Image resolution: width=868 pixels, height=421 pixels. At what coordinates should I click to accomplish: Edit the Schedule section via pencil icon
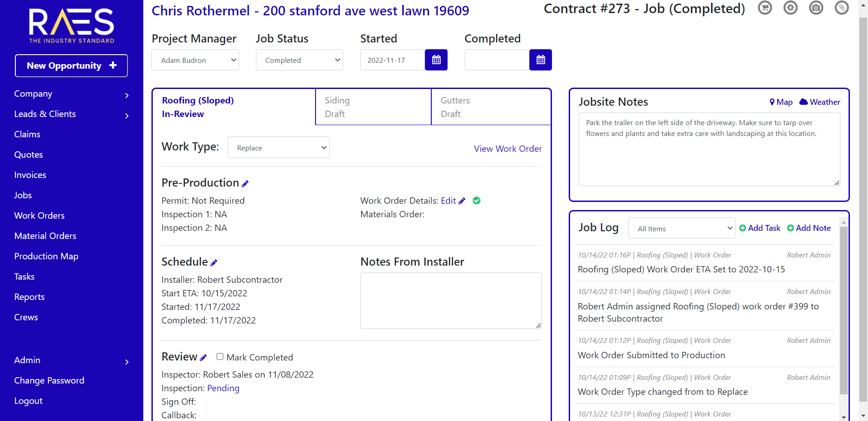(214, 262)
